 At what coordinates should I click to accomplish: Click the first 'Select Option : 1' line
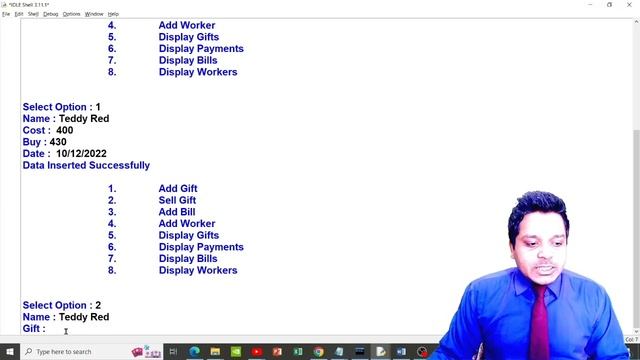click(62, 107)
